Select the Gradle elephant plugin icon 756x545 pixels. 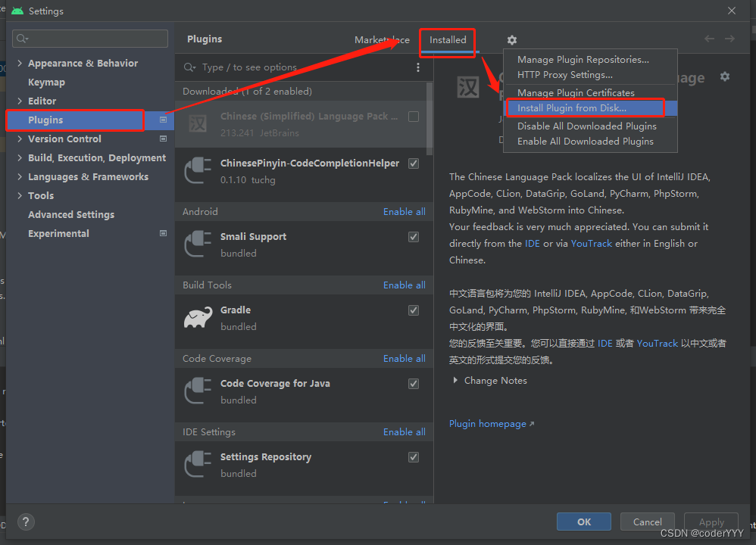pos(198,318)
